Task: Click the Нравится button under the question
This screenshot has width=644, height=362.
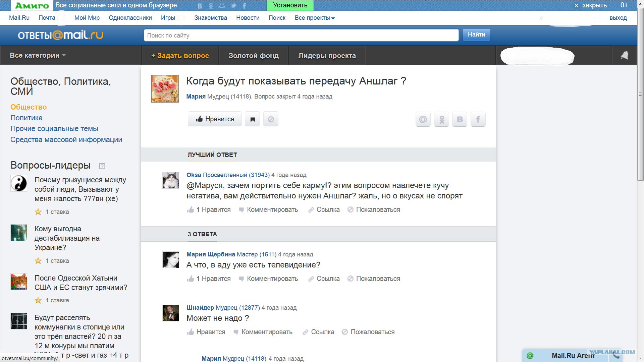Action: pos(215,119)
